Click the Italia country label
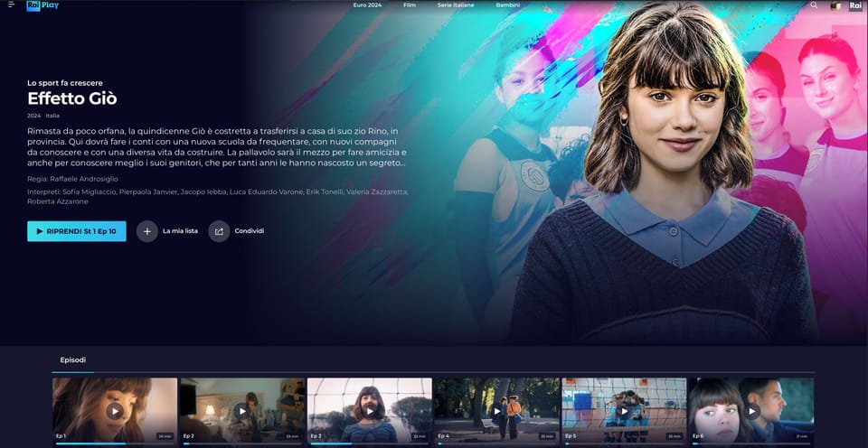Image resolution: width=868 pixels, height=448 pixels. pos(52,116)
